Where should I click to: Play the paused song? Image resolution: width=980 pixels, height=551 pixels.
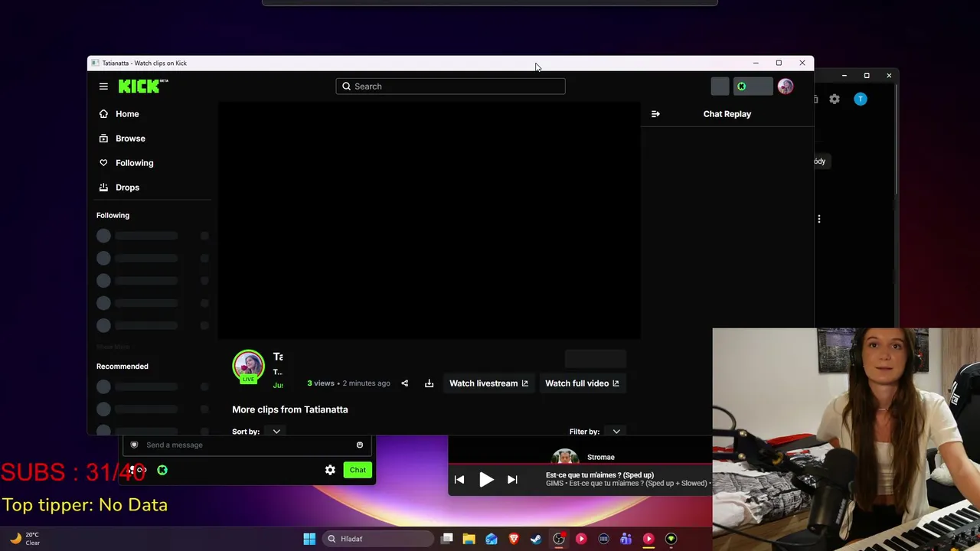coord(486,480)
